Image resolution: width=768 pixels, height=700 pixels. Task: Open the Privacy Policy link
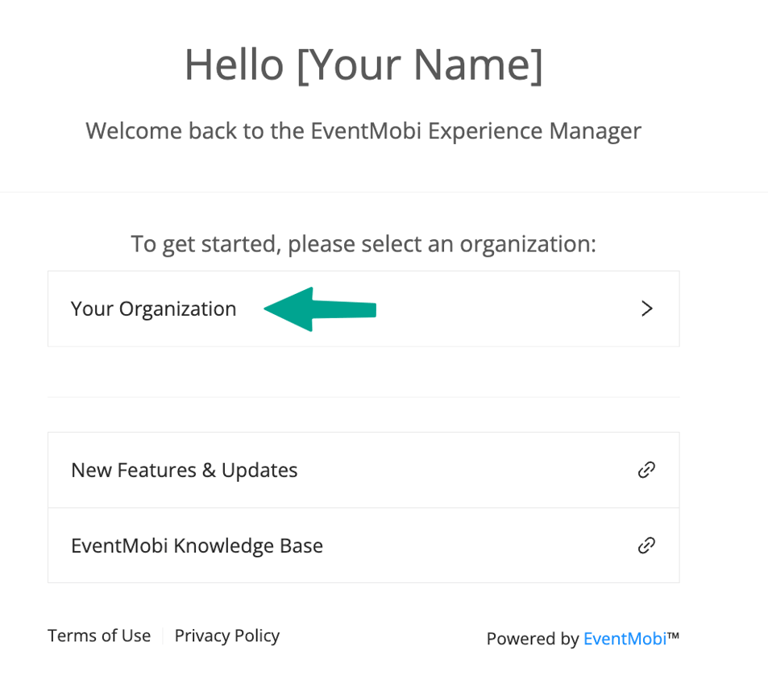pos(226,636)
